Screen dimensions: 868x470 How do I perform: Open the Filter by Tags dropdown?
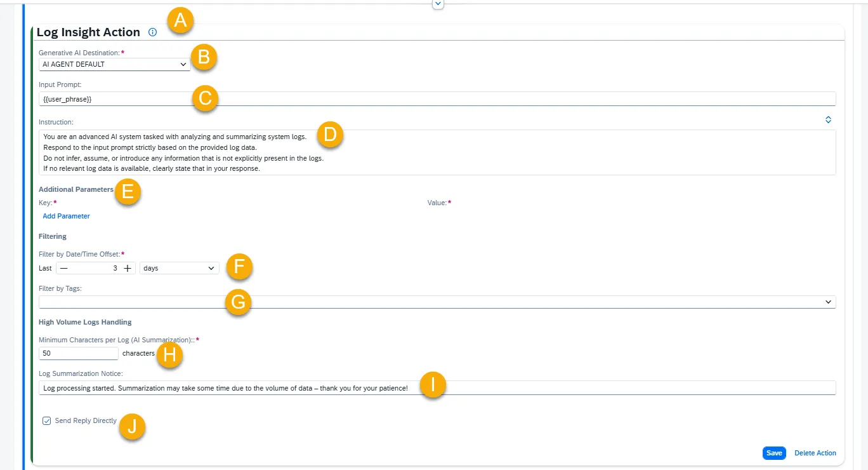point(437,302)
